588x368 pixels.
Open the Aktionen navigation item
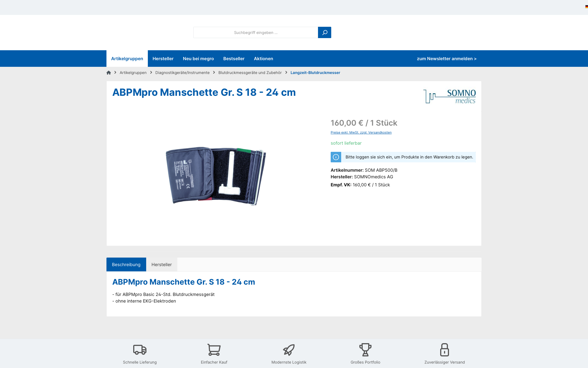263,59
